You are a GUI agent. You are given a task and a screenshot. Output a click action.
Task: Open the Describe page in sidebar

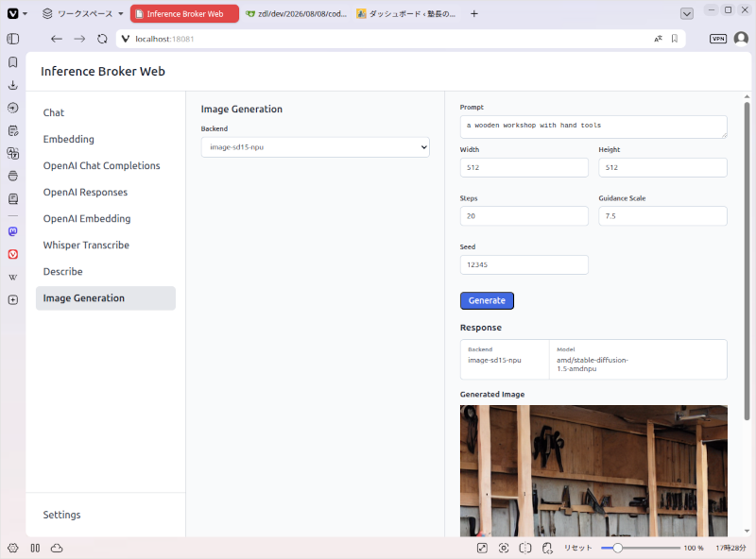pos(106,272)
